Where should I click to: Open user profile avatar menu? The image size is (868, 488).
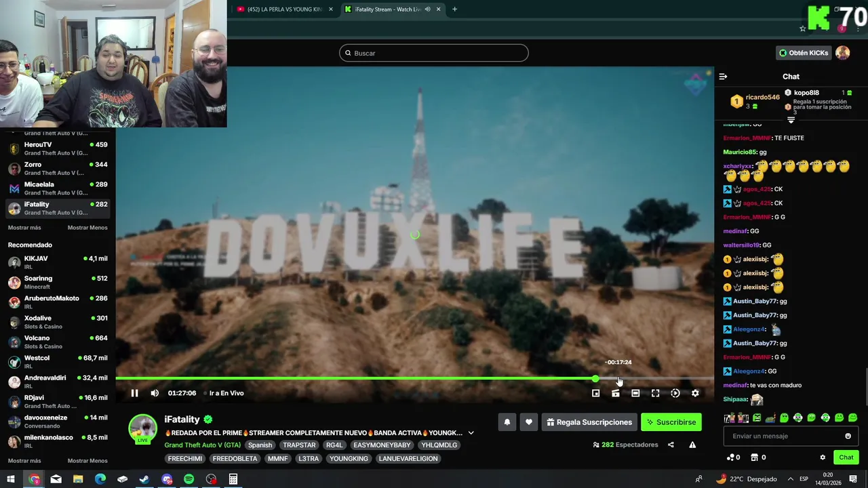pyautogui.click(x=843, y=53)
